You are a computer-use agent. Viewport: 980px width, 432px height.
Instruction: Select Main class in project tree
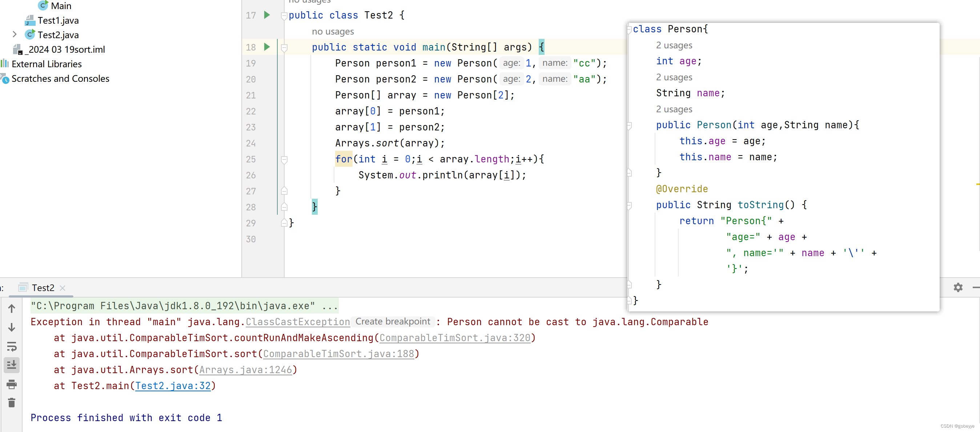point(61,6)
